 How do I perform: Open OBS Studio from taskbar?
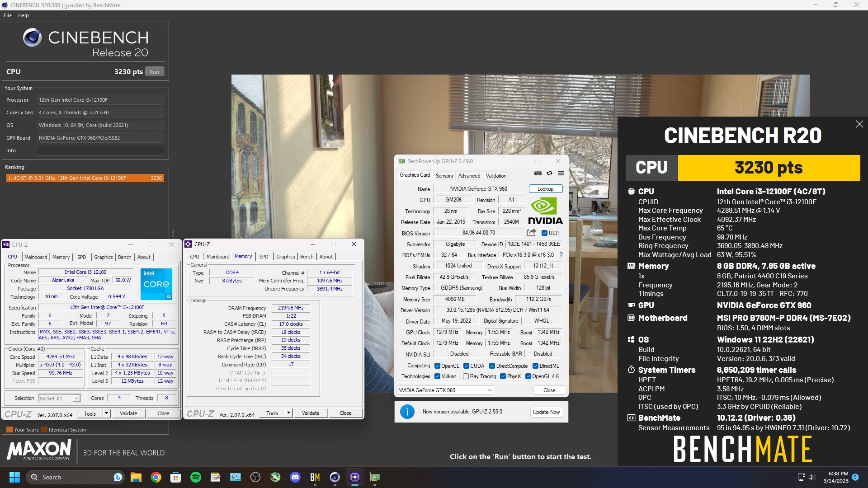tap(255, 477)
